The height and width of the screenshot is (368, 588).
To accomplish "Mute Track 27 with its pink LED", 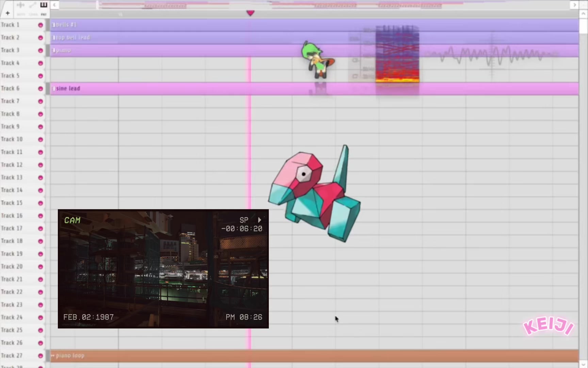I will (x=40, y=356).
